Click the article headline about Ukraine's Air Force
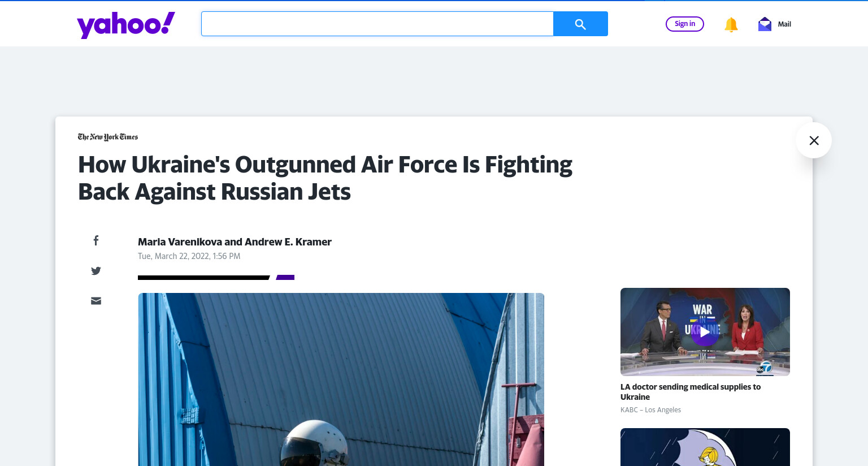Viewport: 868px width, 466px height. click(x=325, y=178)
